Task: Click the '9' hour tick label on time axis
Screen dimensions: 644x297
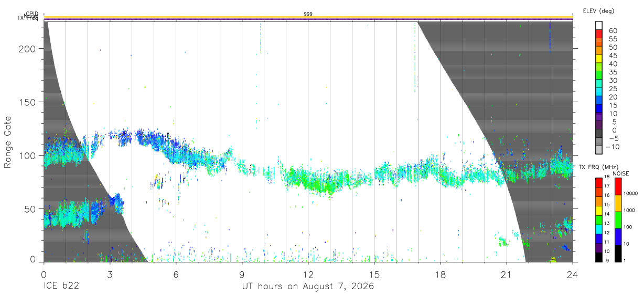Action: click(x=242, y=274)
